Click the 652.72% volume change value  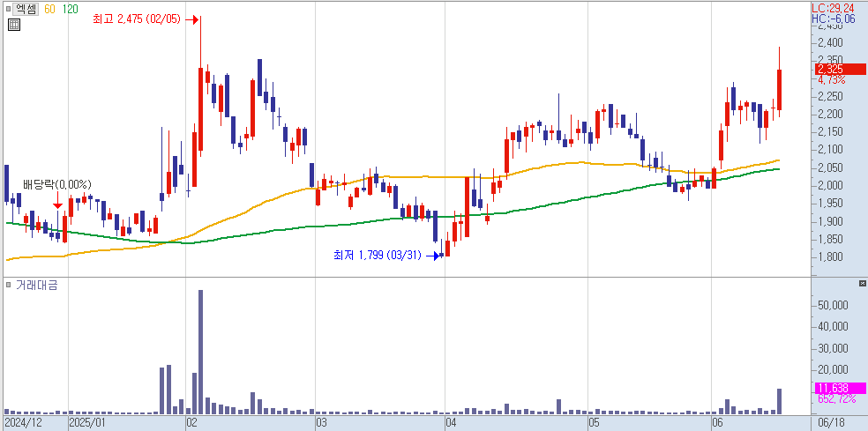point(836,399)
